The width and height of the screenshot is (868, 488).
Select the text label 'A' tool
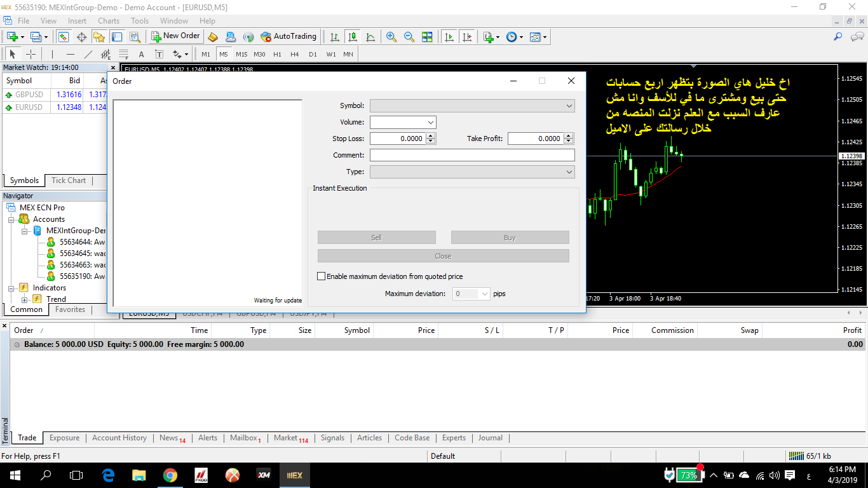141,54
